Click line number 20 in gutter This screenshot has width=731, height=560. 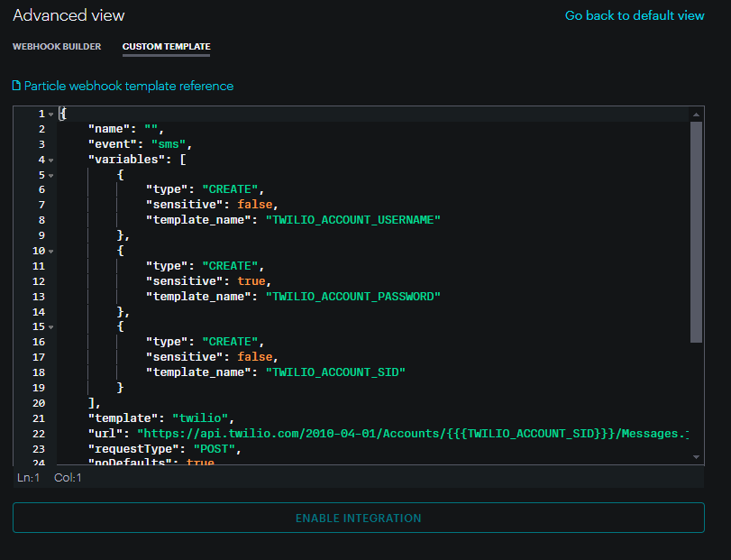pyautogui.click(x=39, y=403)
